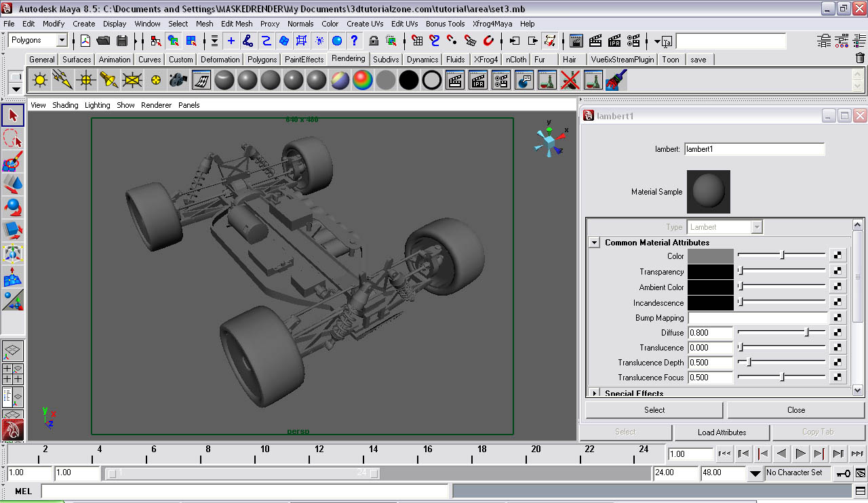Click the MEL command line field

pyautogui.click(x=245, y=491)
